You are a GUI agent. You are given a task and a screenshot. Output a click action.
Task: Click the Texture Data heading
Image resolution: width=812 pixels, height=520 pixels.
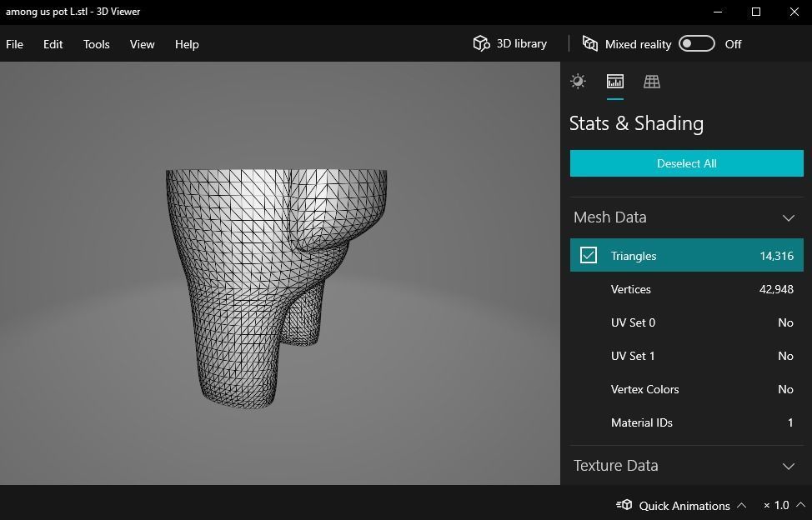click(616, 466)
